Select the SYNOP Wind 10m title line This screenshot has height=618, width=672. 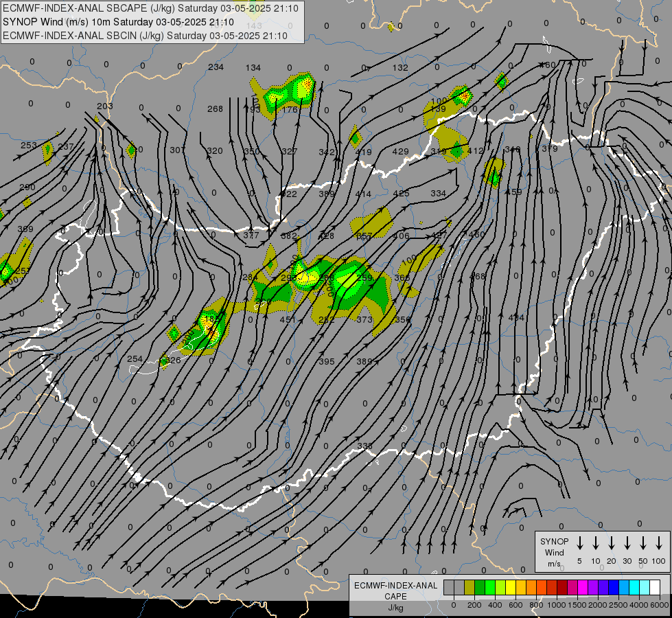pyautogui.click(x=118, y=22)
